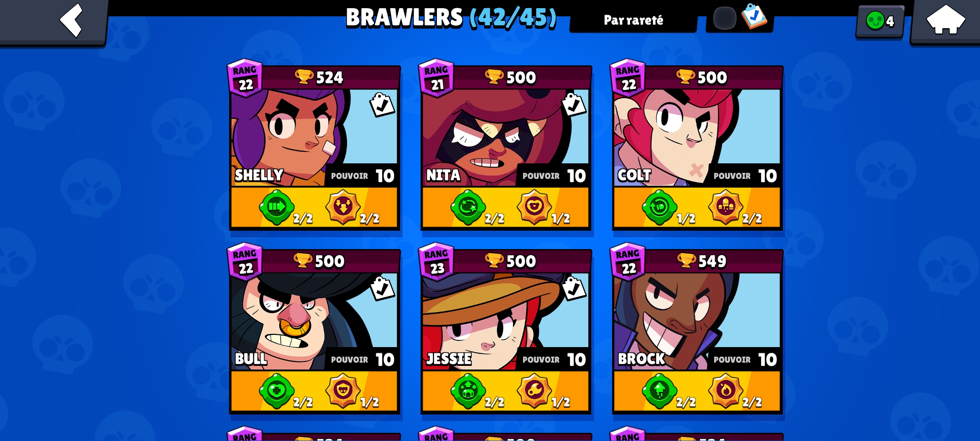Open the Par rareté sort dropdown
The height and width of the screenshot is (441, 980).
pos(633,20)
